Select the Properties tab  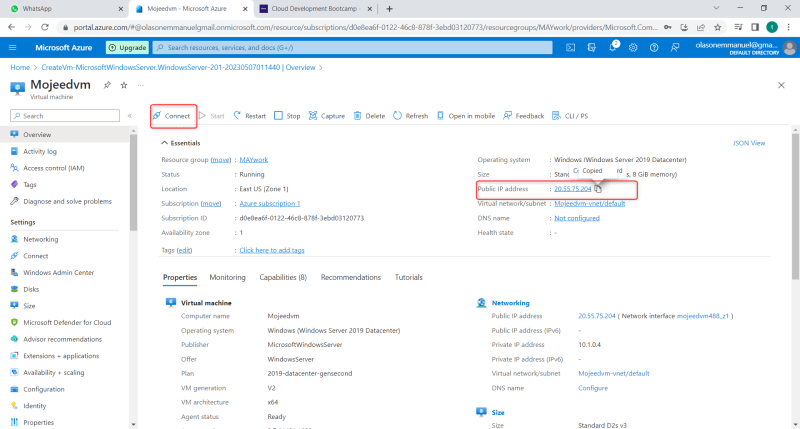180,277
